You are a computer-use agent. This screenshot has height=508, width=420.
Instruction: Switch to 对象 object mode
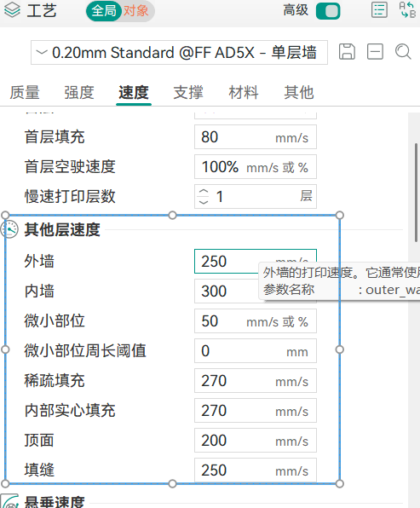pyautogui.click(x=136, y=11)
